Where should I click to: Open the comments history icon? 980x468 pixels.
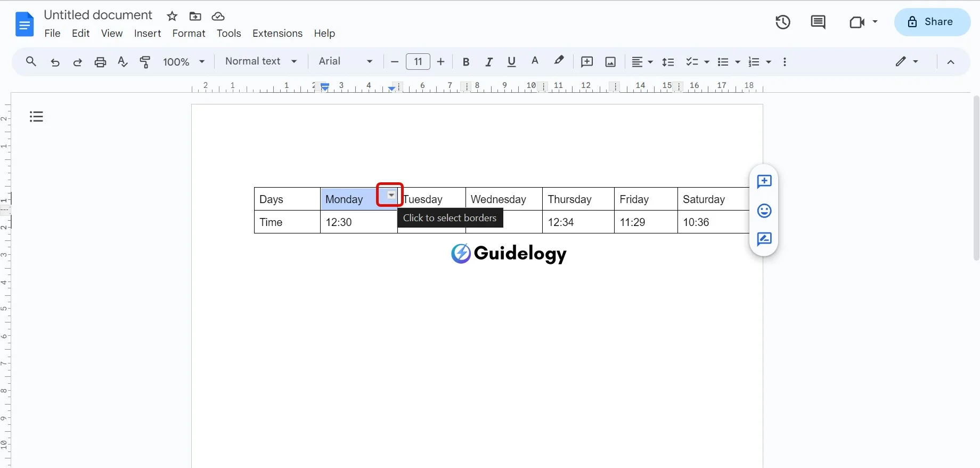click(x=818, y=22)
